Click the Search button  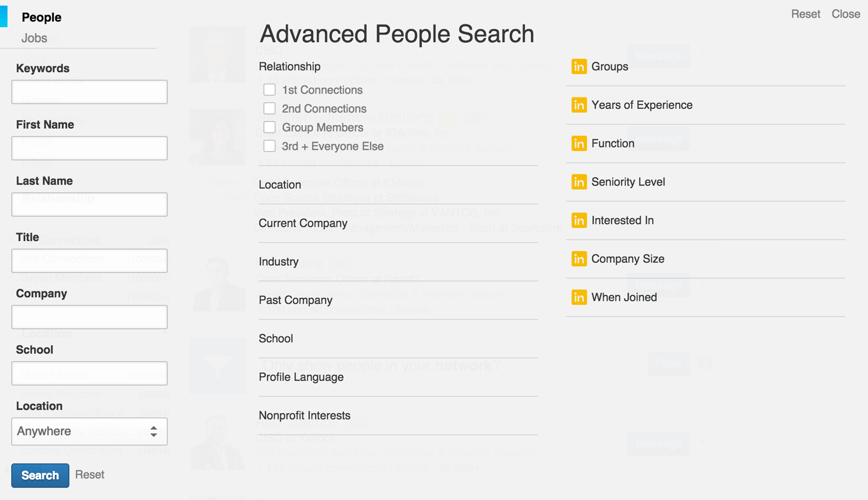(x=40, y=475)
